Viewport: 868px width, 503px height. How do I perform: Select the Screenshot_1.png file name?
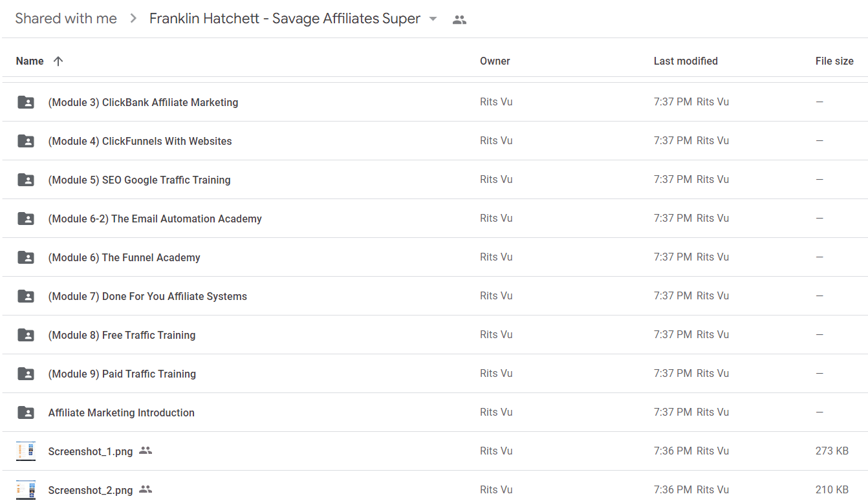[91, 452]
